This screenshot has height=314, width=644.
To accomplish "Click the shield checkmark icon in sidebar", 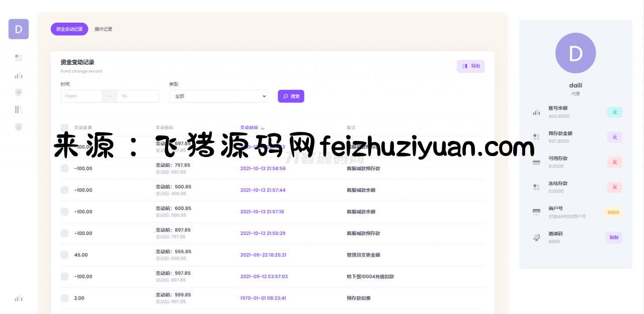I will coord(19,93).
